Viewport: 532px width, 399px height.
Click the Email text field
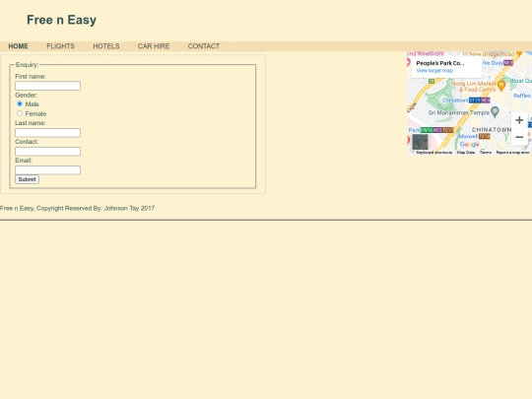click(48, 170)
